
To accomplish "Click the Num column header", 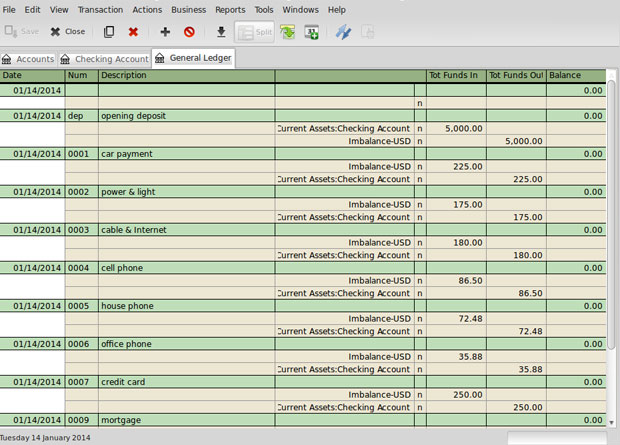I will pyautogui.click(x=81, y=75).
